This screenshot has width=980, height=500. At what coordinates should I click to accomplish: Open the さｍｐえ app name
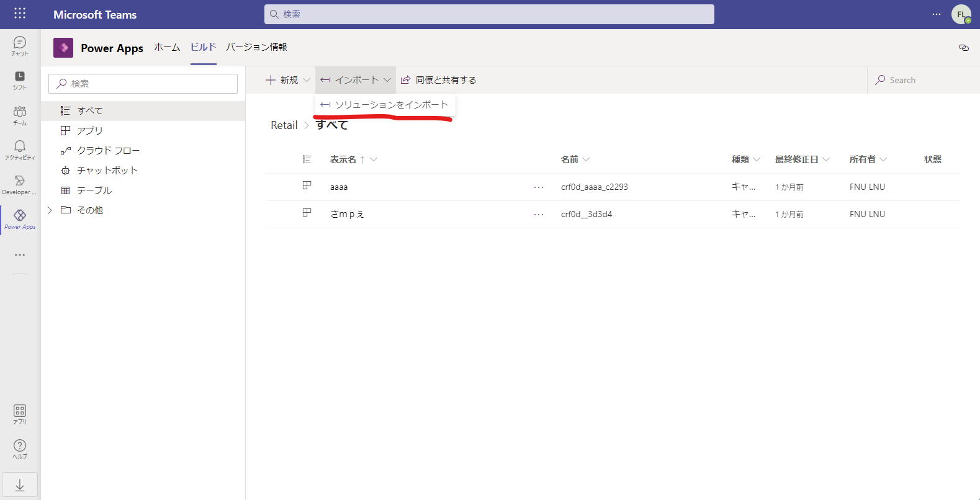point(347,214)
